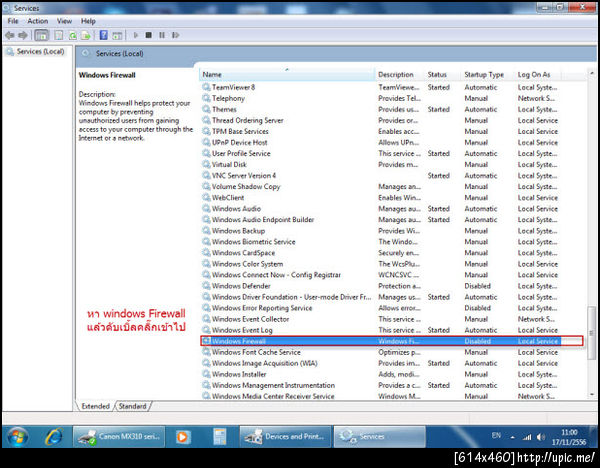The image size is (600, 468).
Task: Click the Windows Installer gear icon
Action: pyautogui.click(x=206, y=374)
